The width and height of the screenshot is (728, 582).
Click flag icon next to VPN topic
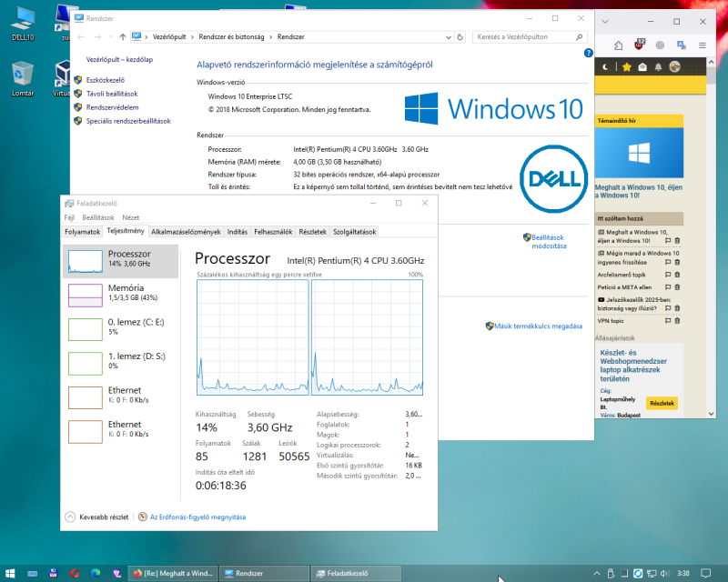click(x=668, y=321)
